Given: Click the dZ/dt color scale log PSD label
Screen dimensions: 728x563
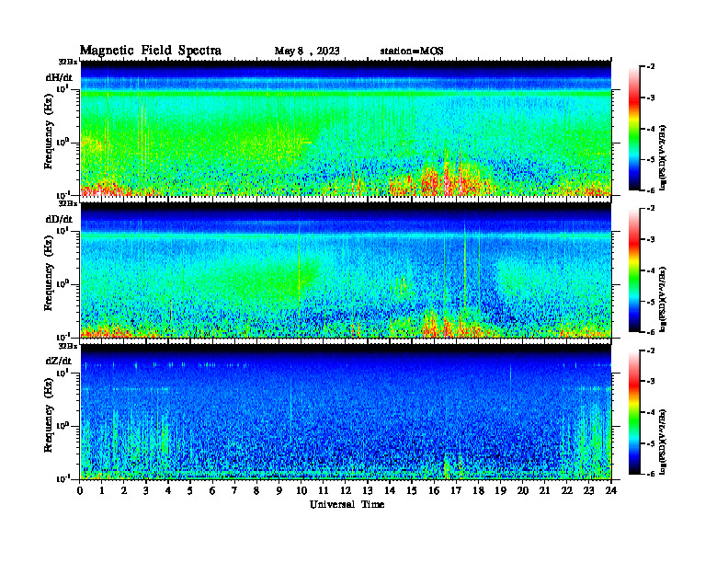Looking at the screenshot, I should (x=663, y=441).
